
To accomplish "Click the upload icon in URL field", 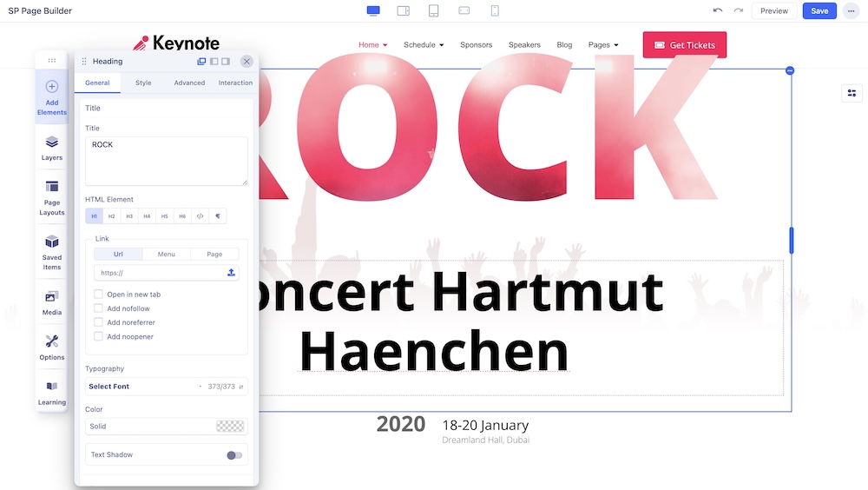I will [x=231, y=273].
